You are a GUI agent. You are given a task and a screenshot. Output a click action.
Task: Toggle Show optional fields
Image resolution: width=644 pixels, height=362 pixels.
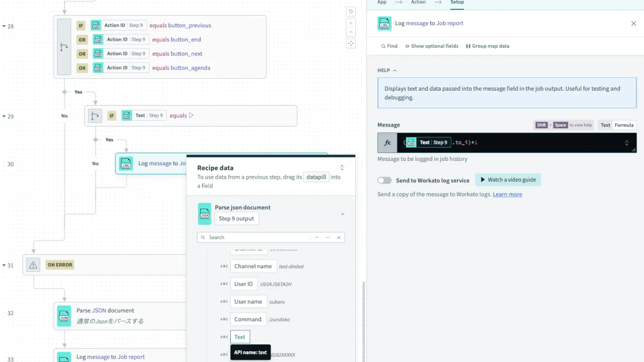[x=431, y=46]
